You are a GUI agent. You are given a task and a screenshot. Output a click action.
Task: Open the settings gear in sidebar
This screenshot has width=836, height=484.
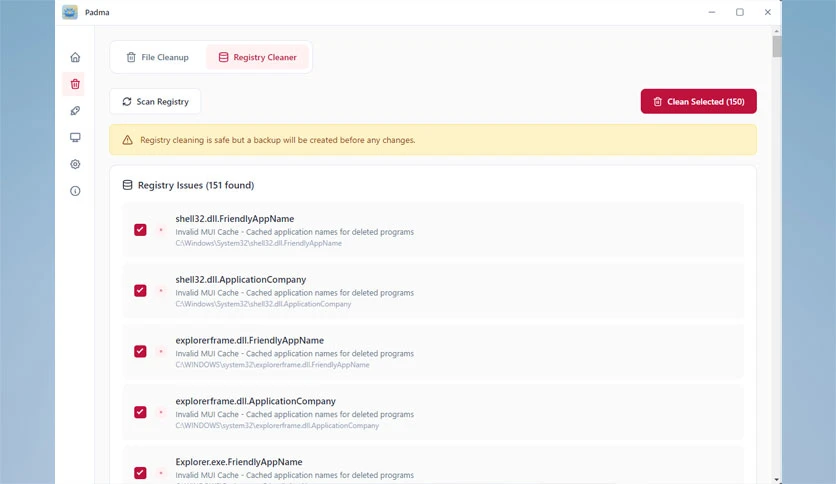(x=75, y=164)
